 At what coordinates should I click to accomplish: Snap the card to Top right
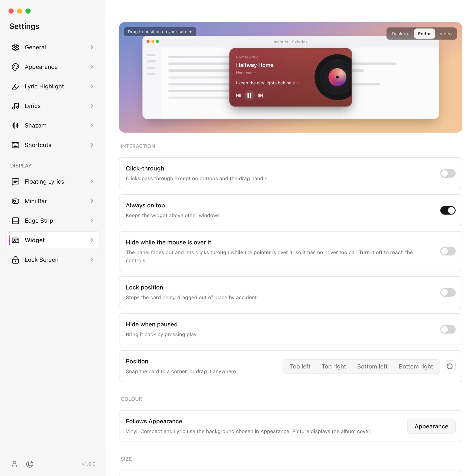click(x=334, y=366)
